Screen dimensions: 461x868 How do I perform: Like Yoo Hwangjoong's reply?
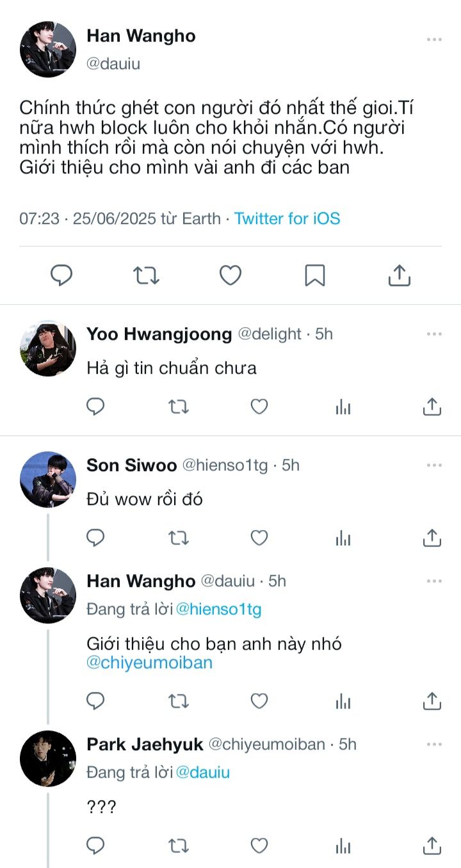pyautogui.click(x=259, y=406)
